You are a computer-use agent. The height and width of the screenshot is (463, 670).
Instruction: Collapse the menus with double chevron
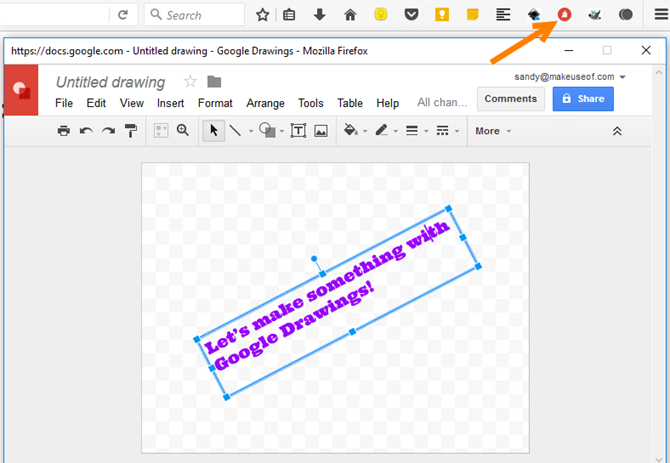[x=617, y=131]
